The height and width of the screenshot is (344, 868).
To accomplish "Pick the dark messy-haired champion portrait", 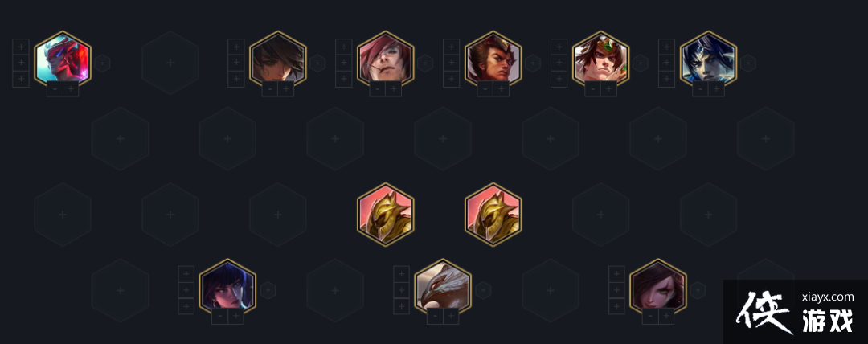I will click(x=278, y=59).
